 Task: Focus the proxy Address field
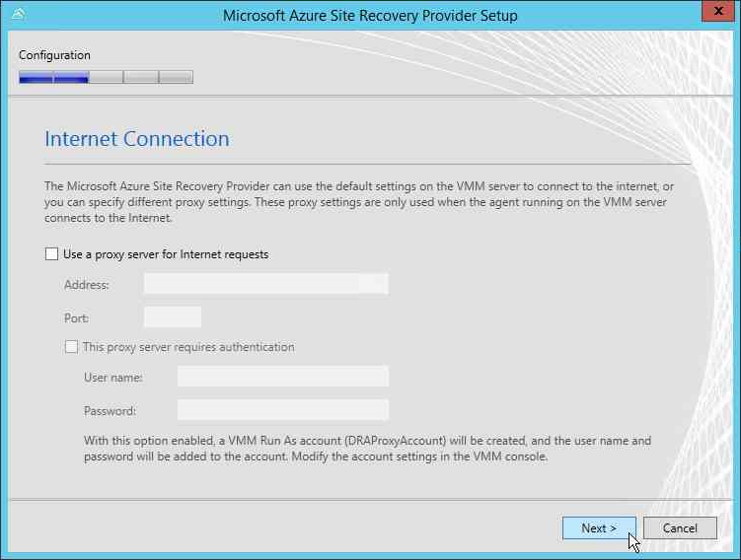pos(266,284)
